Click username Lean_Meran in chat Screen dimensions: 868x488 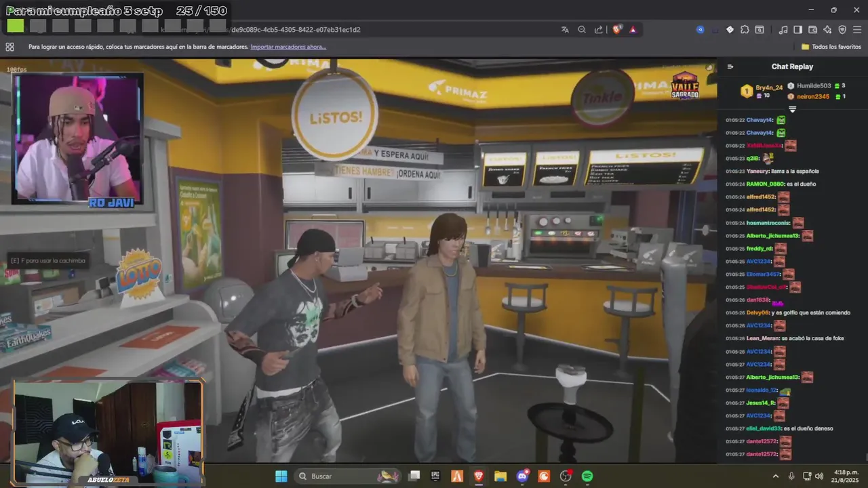point(762,338)
